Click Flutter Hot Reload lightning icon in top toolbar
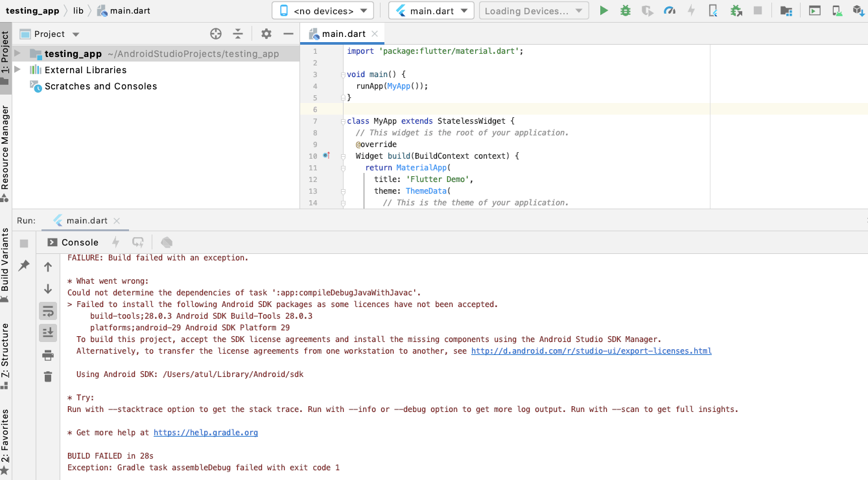868x480 pixels. [691, 10]
